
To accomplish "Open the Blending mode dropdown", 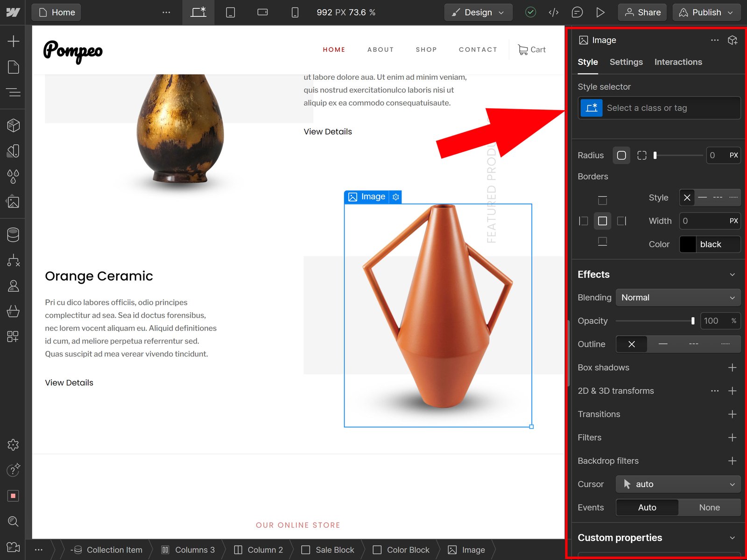I will pyautogui.click(x=678, y=297).
